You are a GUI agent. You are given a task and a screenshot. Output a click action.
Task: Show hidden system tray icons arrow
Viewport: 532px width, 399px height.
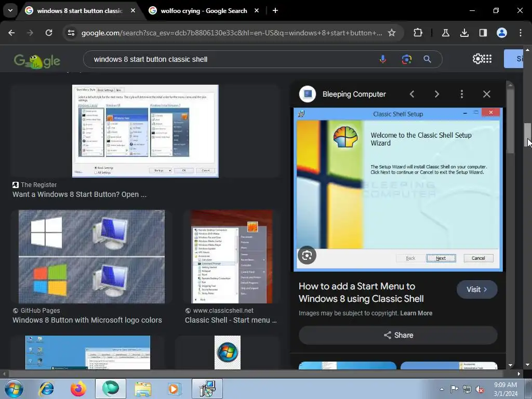(x=442, y=389)
